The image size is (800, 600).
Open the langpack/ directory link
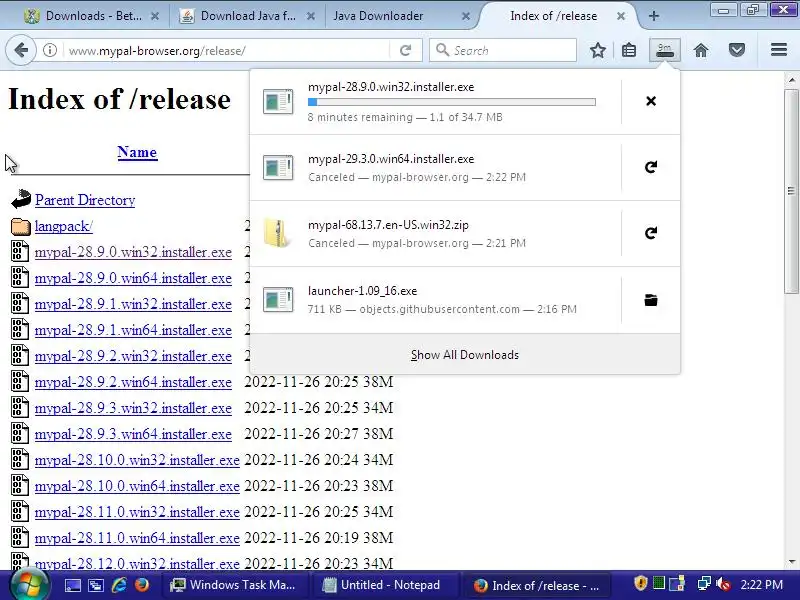[x=63, y=226]
